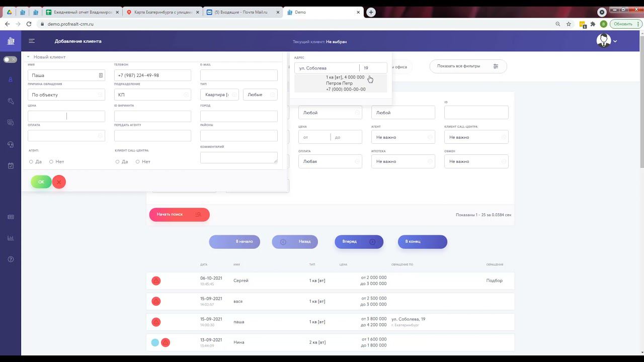Image resolution: width=644 pixels, height=362 pixels.
Task: Click the ID filter input field
Action: pos(476,113)
